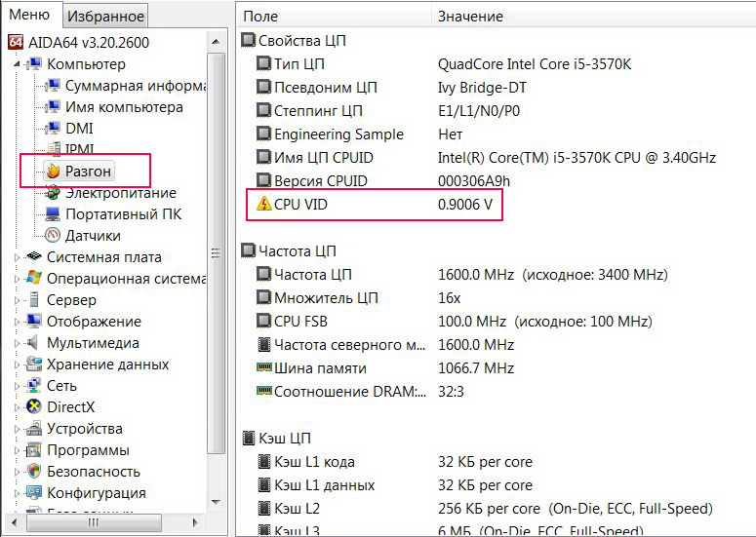Click the Разгон flame icon
Image resolution: width=756 pixels, height=537 pixels.
53,171
